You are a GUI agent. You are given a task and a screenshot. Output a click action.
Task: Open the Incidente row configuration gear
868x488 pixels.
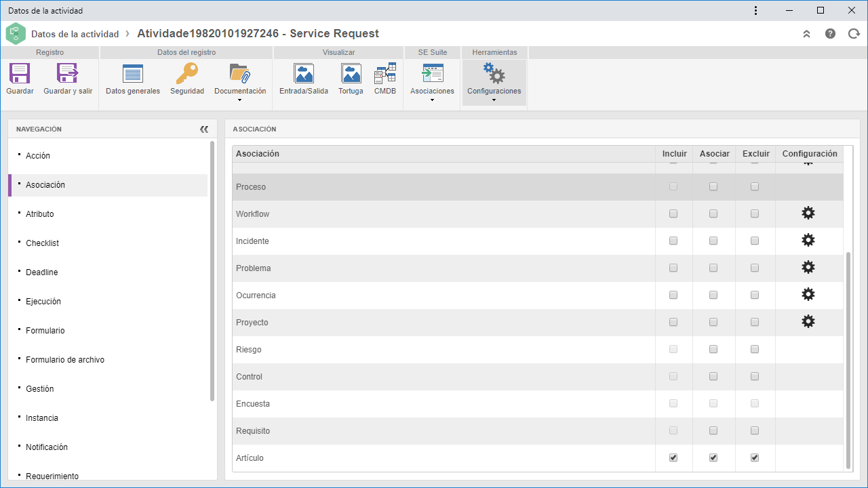pos(808,241)
